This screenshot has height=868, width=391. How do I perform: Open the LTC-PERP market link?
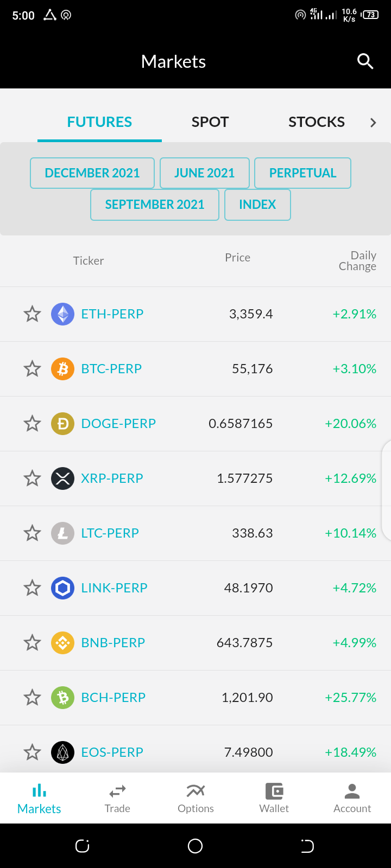pyautogui.click(x=110, y=533)
